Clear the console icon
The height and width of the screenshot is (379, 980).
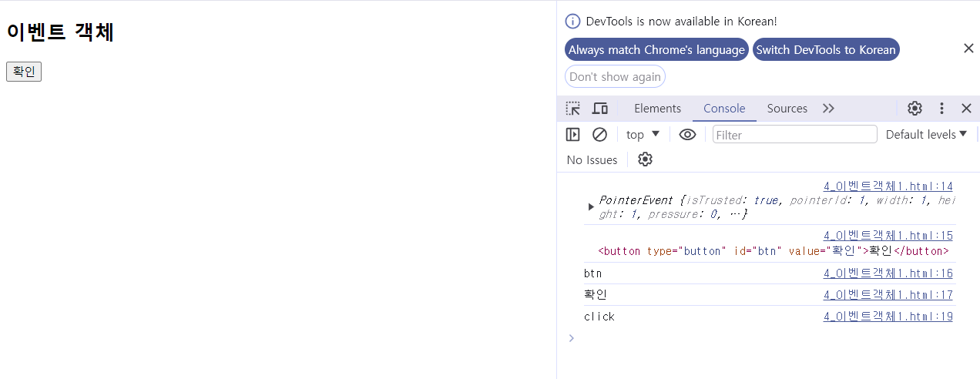pyautogui.click(x=599, y=135)
